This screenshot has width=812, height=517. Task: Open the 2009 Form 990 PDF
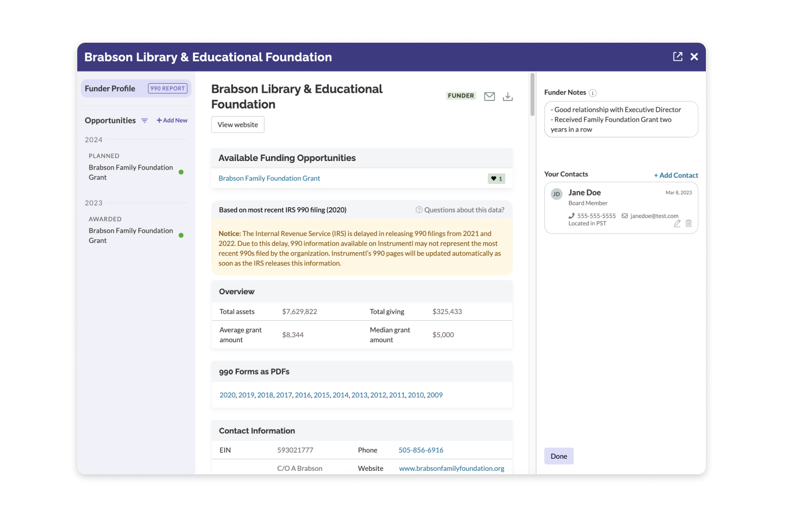435,395
